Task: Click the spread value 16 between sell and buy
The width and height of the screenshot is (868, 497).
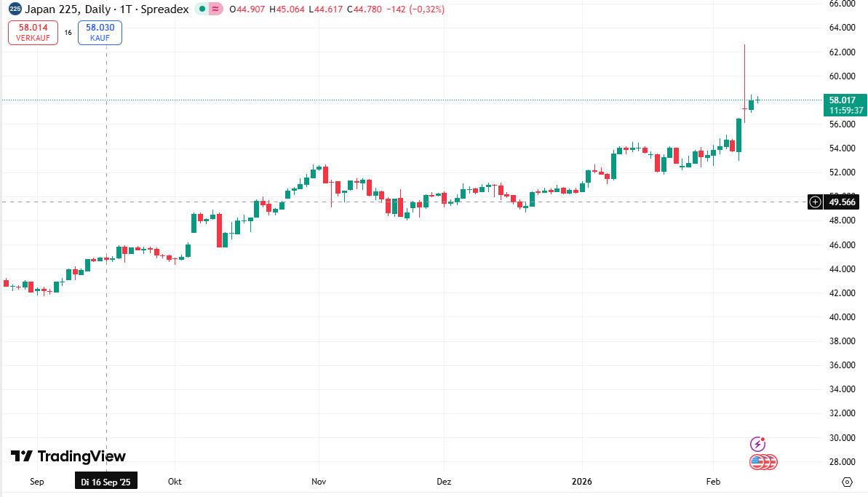Action: 68,32
